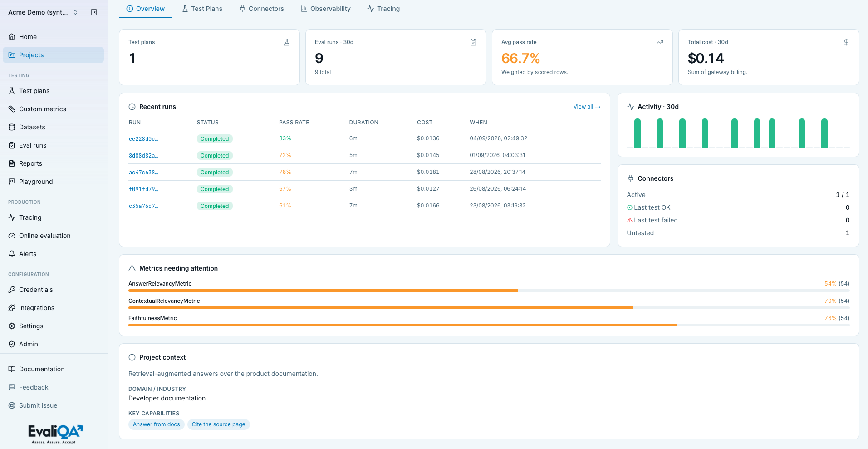Click the Documentation book icon
Image resolution: width=868 pixels, height=449 pixels.
[x=12, y=369]
